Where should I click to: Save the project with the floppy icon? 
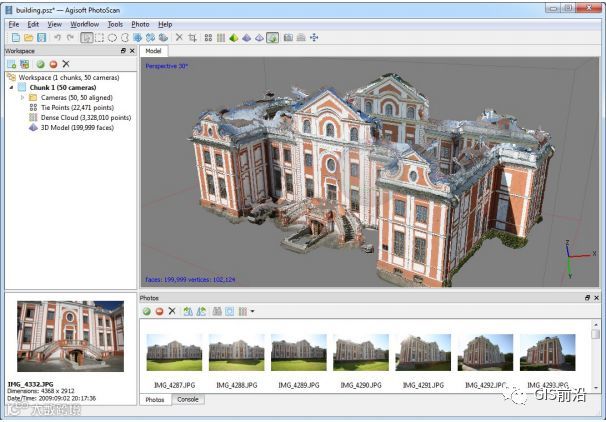pos(41,37)
